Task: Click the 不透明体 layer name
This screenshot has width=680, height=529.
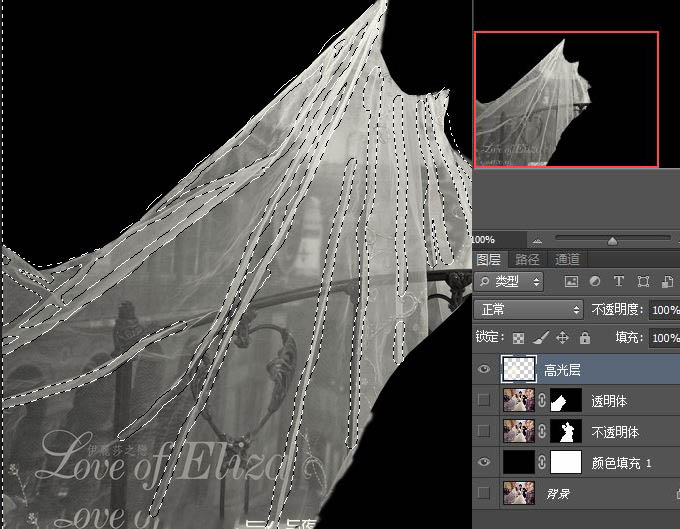Action: pyautogui.click(x=615, y=432)
